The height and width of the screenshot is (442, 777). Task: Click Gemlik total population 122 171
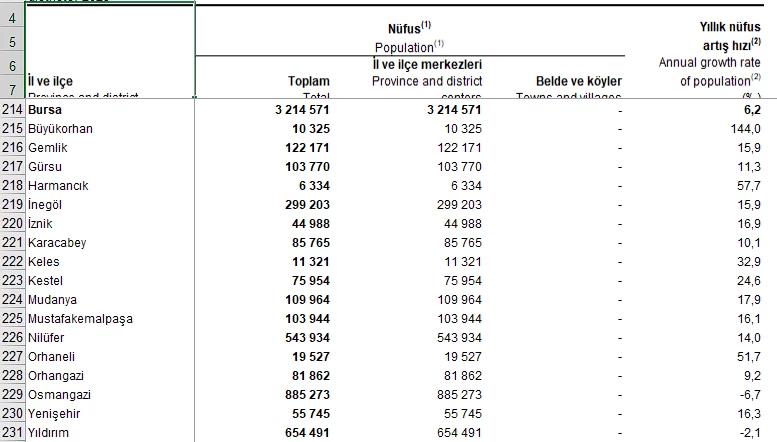(307, 148)
